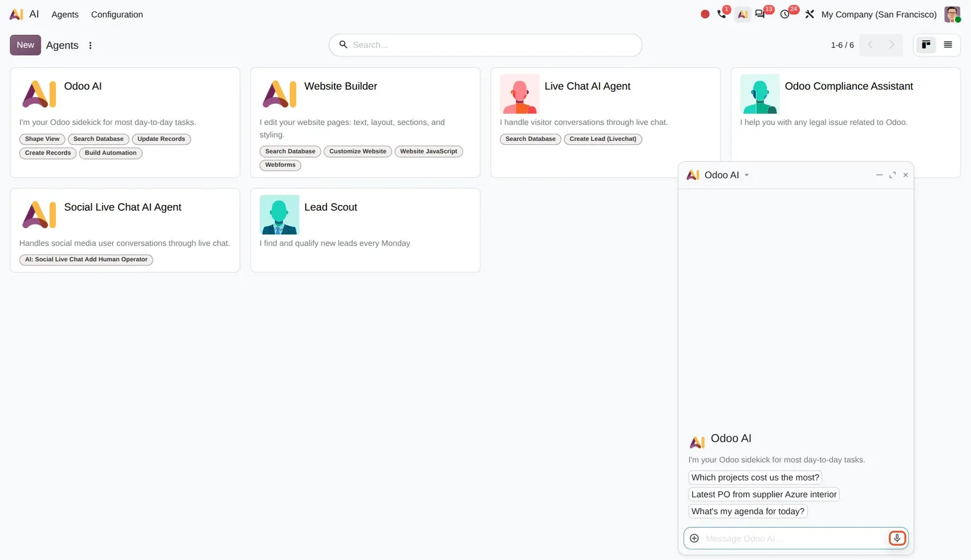
Task: Open the phone calls icon
Action: 722,14
